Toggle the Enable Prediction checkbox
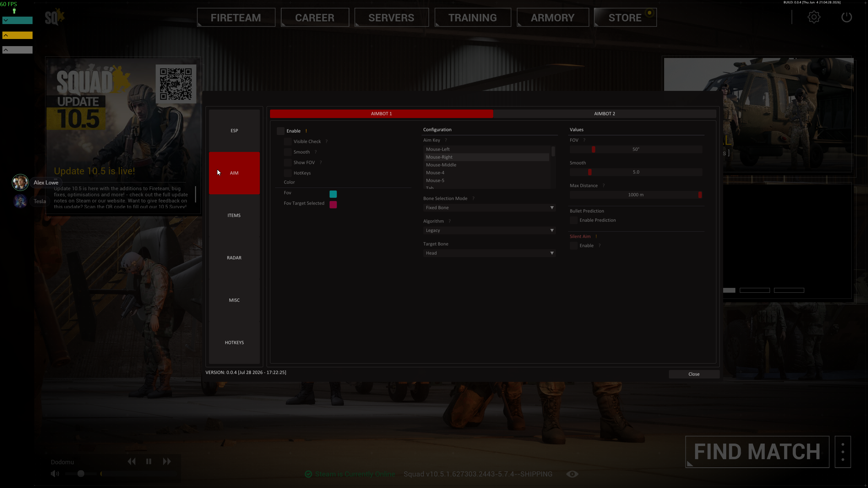The image size is (868, 488). coord(574,220)
